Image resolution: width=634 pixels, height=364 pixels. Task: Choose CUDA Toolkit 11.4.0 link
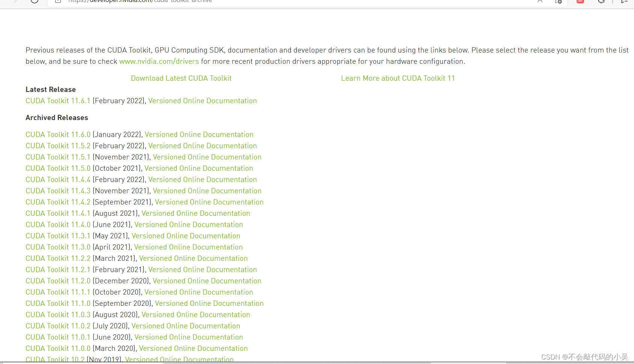point(58,225)
